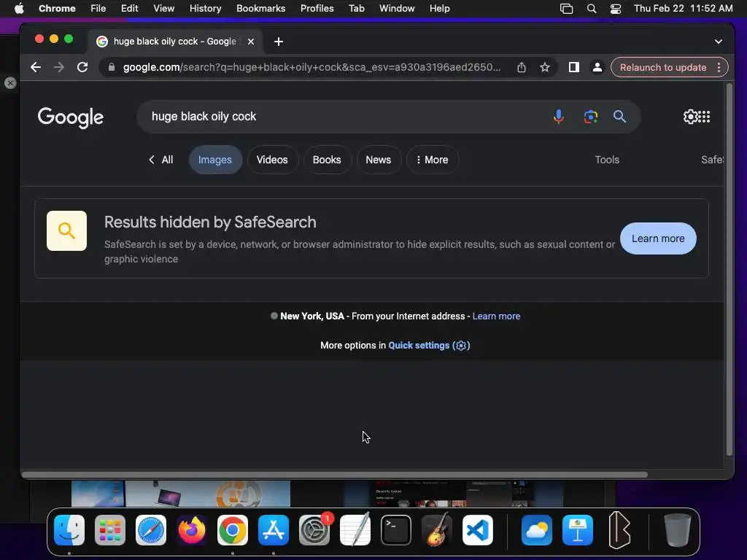Open Keynote from the dock
Viewport: 747px width, 560px height.
pyautogui.click(x=578, y=530)
